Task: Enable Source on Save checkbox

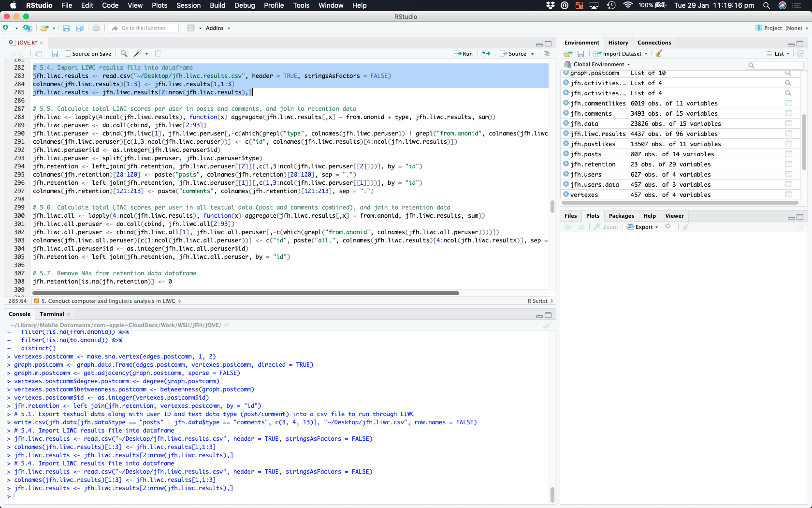Action: pyautogui.click(x=68, y=54)
